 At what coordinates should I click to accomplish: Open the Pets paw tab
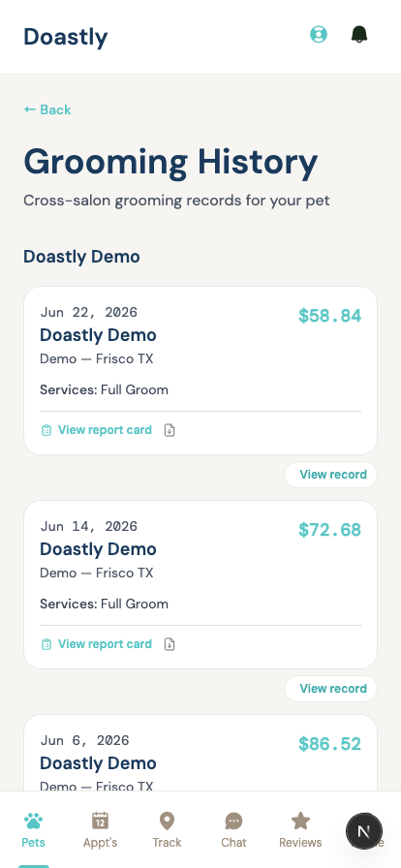click(33, 830)
